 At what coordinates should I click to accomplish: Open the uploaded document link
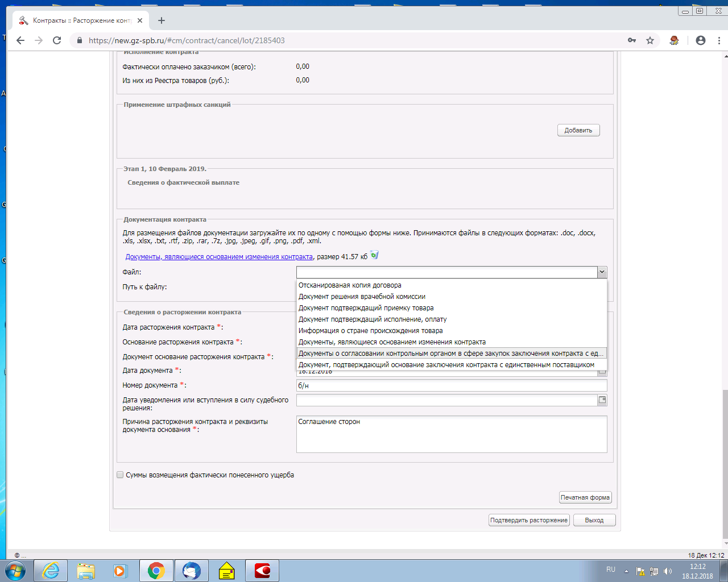[x=219, y=257]
